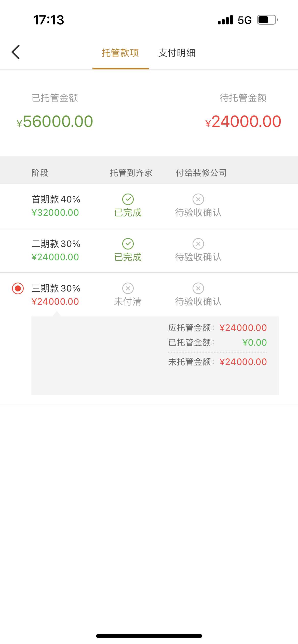Tap the 未付清 X icon for 三期款
298x644 pixels.
coord(128,288)
